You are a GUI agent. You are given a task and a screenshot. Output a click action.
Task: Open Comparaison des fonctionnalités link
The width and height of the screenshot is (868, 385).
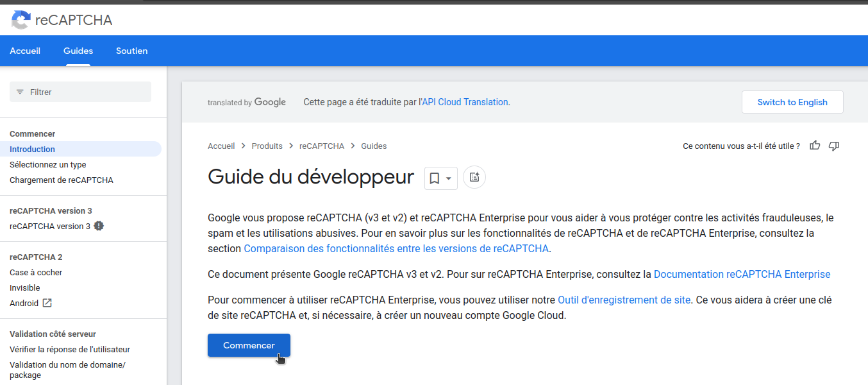tap(396, 248)
